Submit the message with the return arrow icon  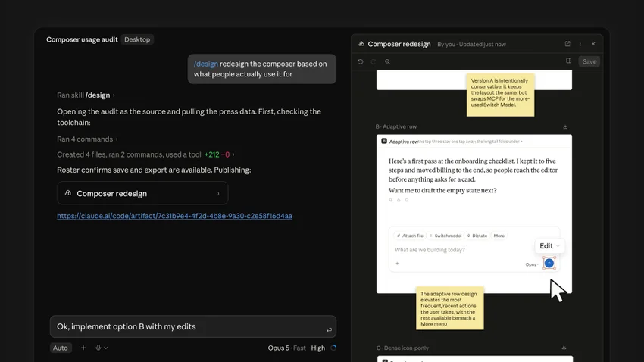(x=329, y=330)
